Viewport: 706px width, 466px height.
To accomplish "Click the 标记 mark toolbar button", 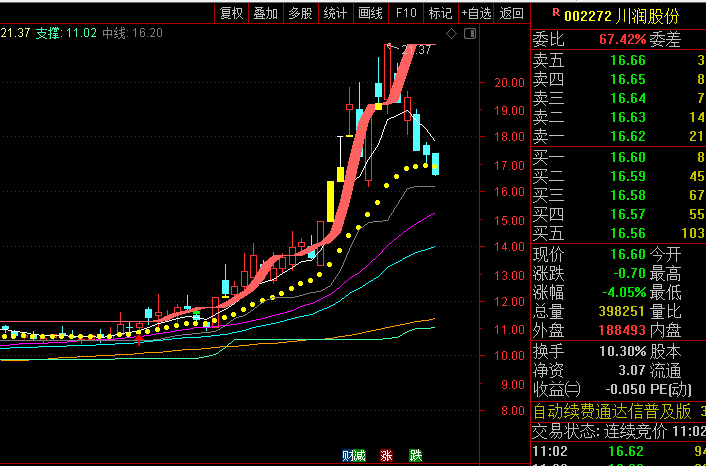I will [x=440, y=14].
